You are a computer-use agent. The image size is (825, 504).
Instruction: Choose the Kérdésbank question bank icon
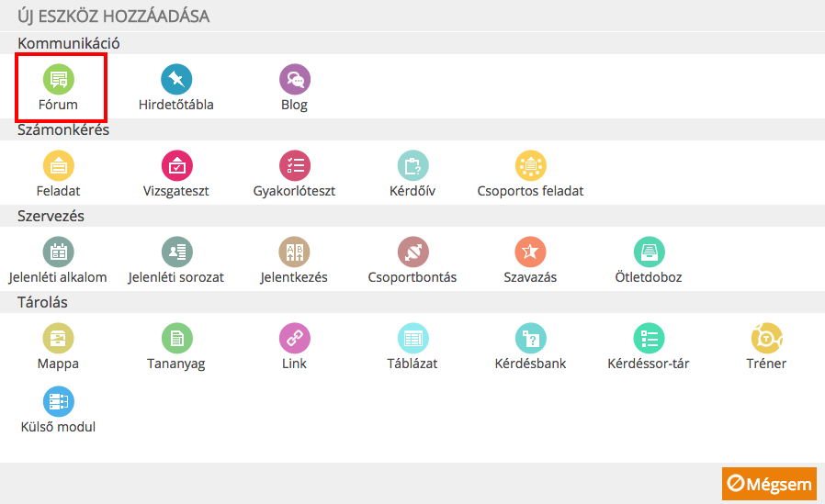click(x=530, y=338)
